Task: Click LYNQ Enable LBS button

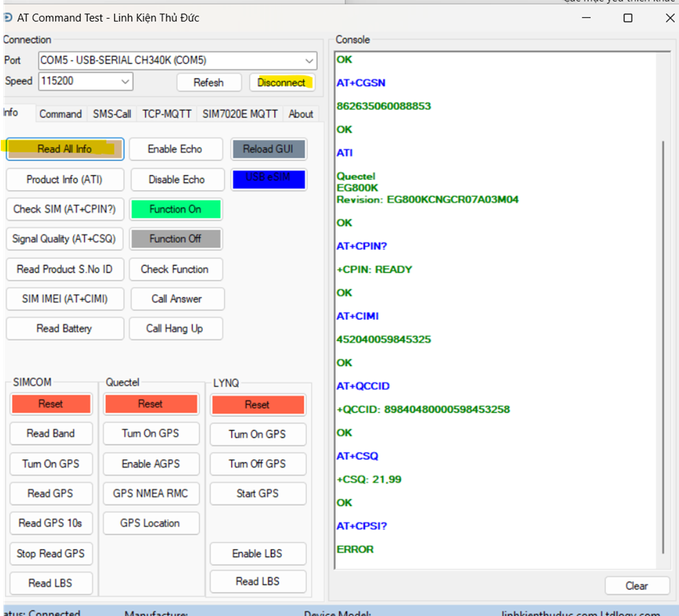Action: coord(257,554)
